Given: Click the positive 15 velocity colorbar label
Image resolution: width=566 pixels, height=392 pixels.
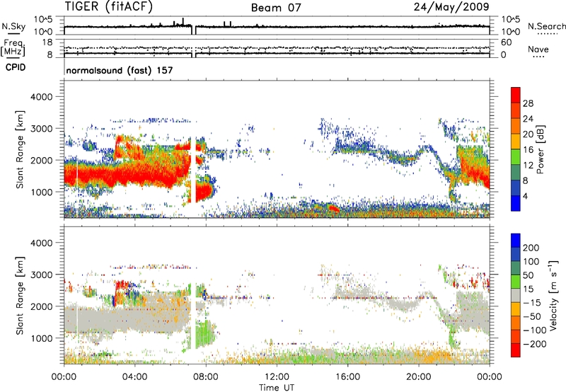Looking at the screenshot, I should coord(528,289).
